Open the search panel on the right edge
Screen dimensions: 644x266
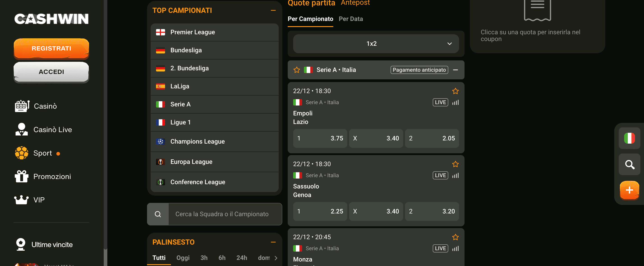[630, 164]
